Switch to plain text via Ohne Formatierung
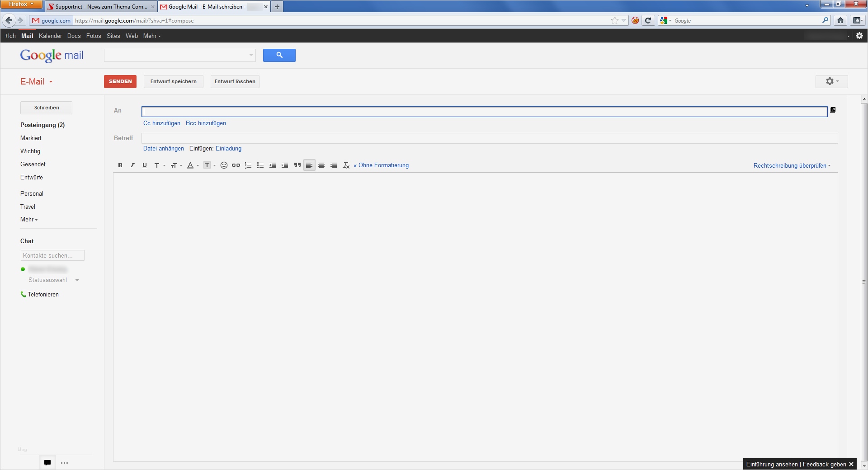Screen dimensions: 868x470 (x=381, y=165)
